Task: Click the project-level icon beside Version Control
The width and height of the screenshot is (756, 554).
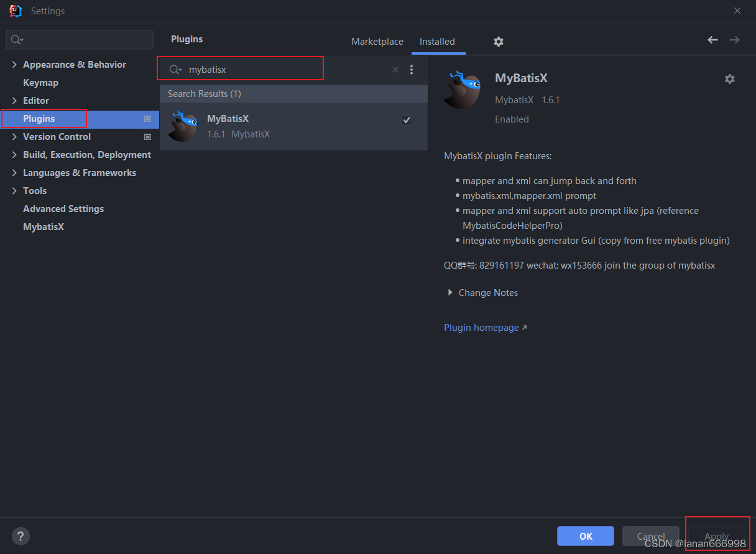Action: tap(147, 137)
